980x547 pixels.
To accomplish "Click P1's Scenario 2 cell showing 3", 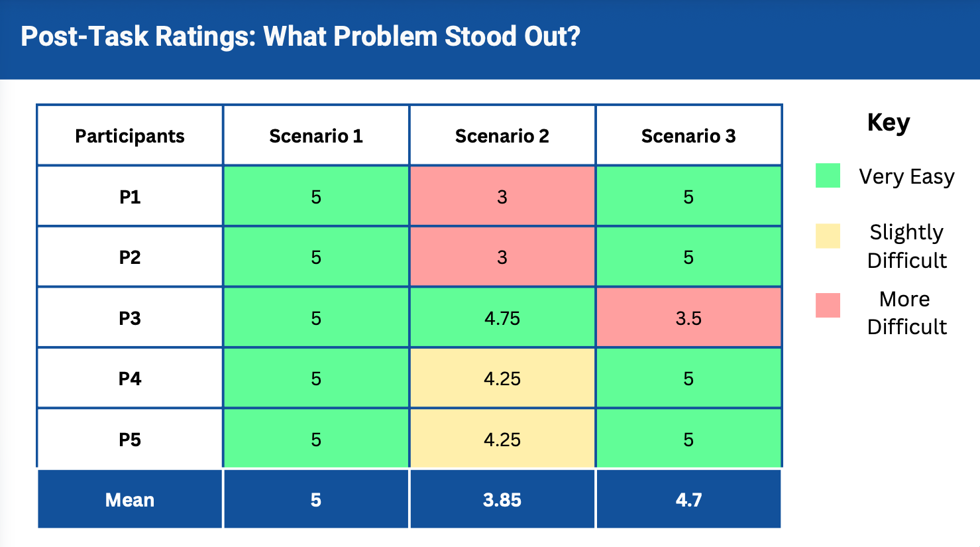I will click(502, 197).
